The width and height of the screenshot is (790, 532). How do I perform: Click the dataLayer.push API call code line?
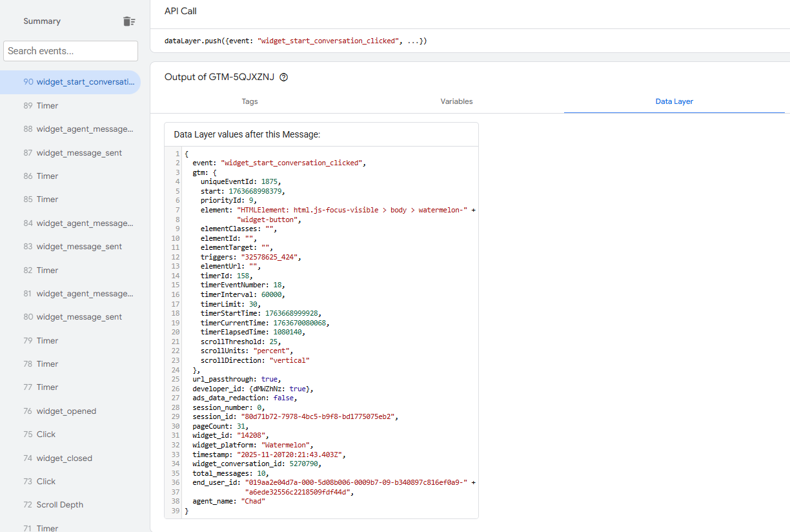click(296, 41)
